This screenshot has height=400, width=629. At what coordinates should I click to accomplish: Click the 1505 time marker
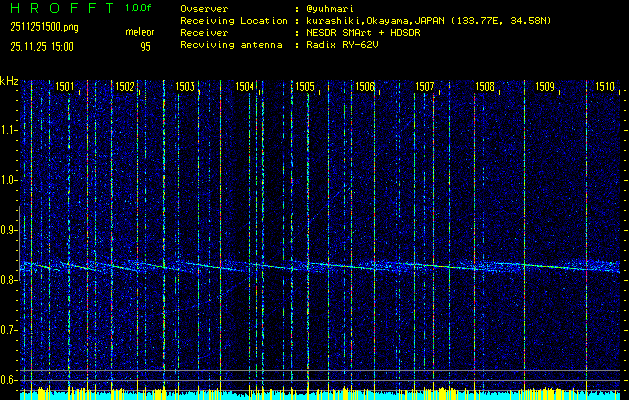[304, 87]
